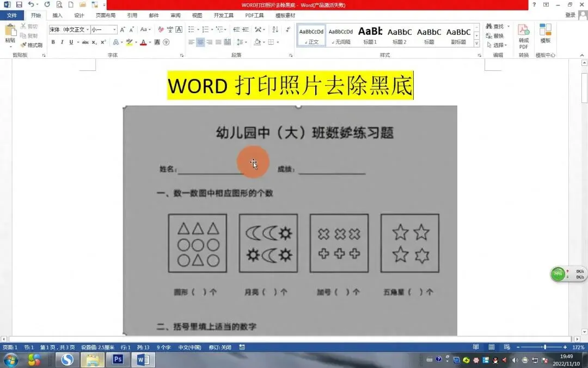
Task: Click the macro recording icon in status bar
Action: pyautogui.click(x=242, y=347)
